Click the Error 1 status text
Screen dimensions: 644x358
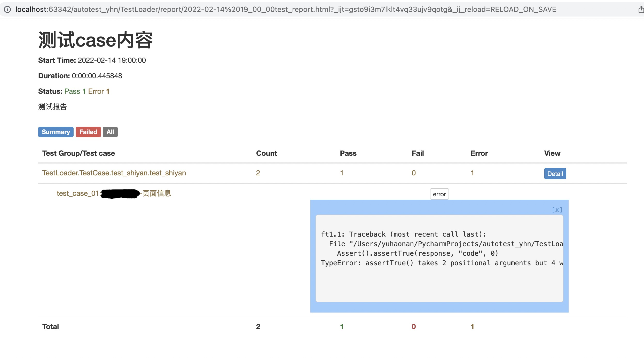click(x=99, y=91)
